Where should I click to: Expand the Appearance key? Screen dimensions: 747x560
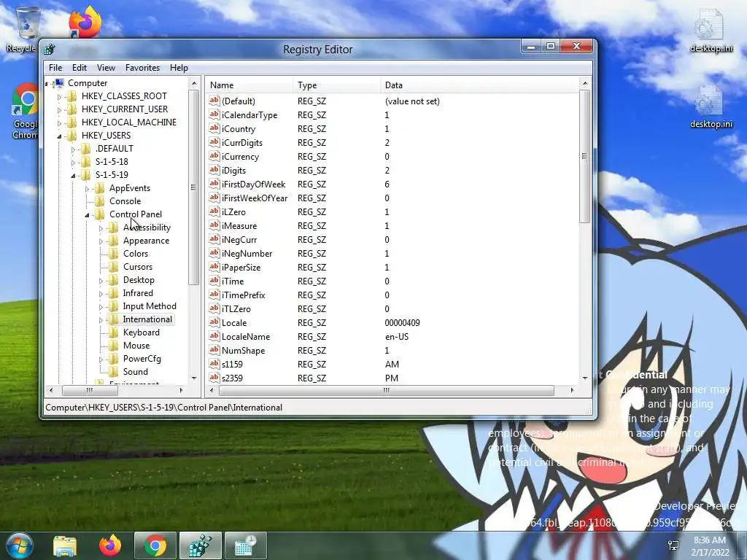101,241
